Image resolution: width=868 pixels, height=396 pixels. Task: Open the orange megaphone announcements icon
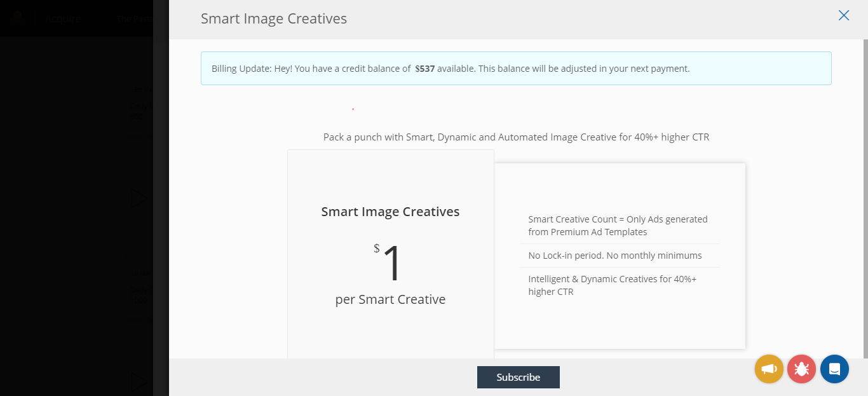[769, 369]
